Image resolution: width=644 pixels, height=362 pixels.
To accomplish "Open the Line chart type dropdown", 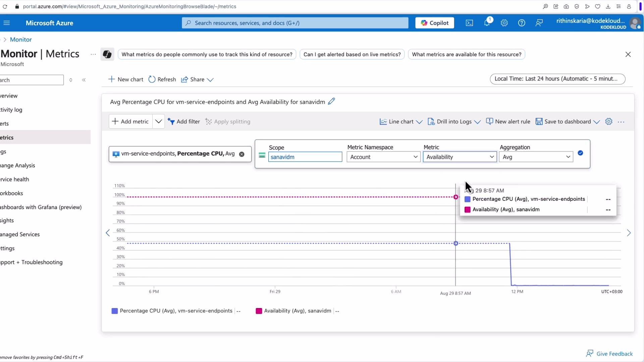I will (x=401, y=122).
